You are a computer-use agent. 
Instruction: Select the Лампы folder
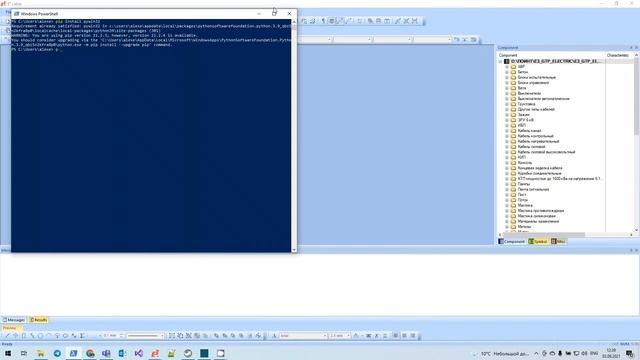coord(524,184)
